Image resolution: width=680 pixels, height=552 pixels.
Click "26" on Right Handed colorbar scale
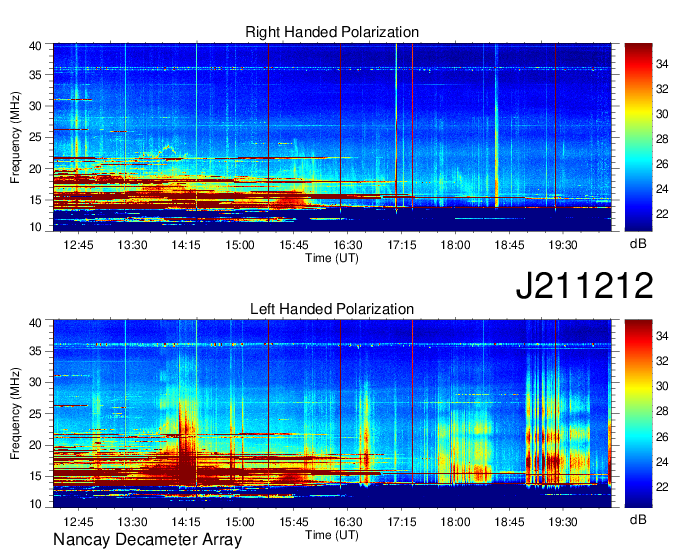click(662, 164)
